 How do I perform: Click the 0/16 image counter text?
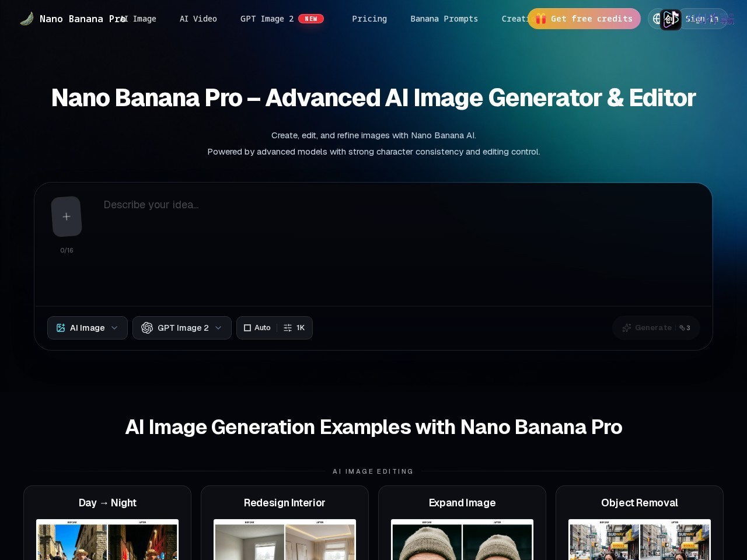67,250
